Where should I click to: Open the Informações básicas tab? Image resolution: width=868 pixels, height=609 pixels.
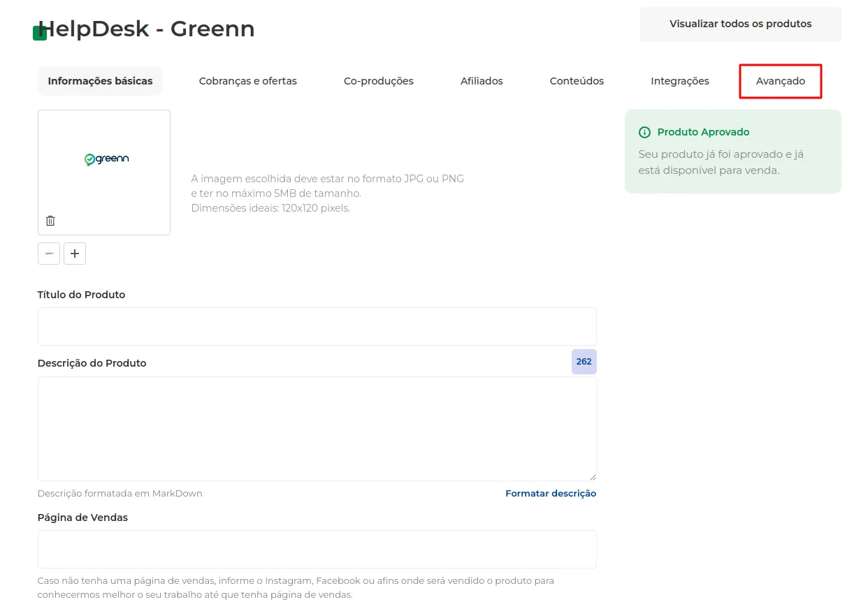(x=100, y=81)
